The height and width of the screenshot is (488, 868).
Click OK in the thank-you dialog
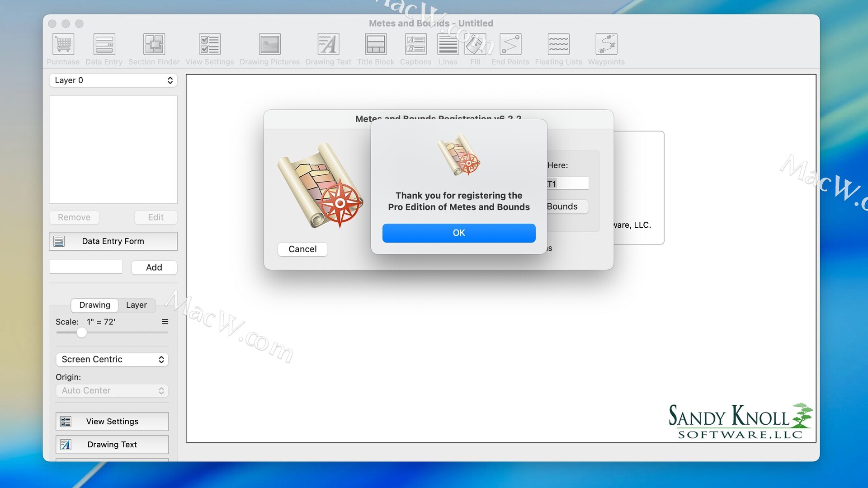coord(459,233)
